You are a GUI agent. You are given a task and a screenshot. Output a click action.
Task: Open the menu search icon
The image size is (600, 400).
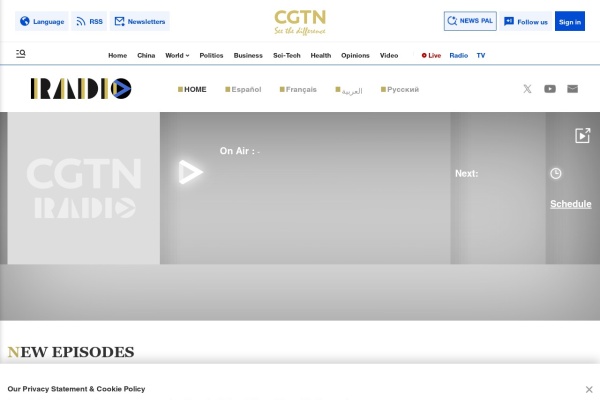tap(21, 54)
